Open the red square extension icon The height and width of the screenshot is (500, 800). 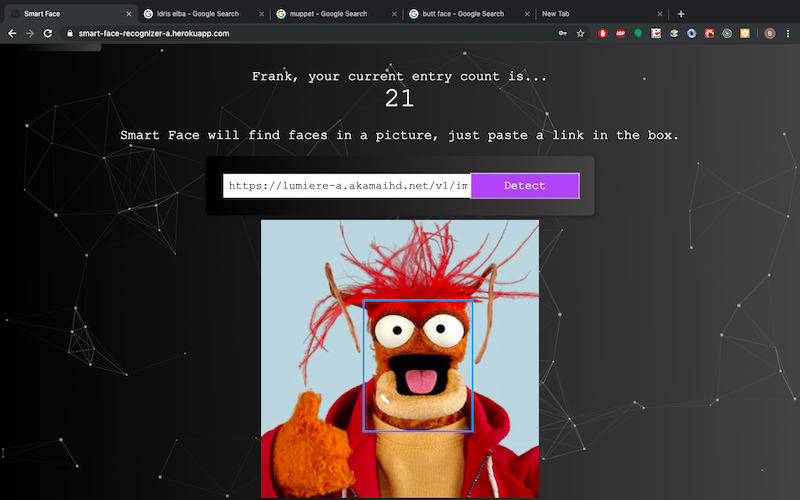tap(709, 34)
